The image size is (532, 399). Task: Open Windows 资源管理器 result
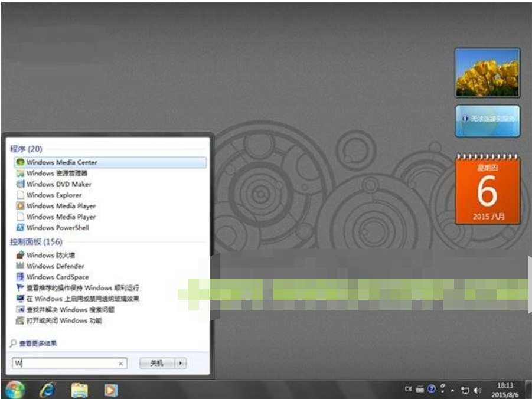57,173
